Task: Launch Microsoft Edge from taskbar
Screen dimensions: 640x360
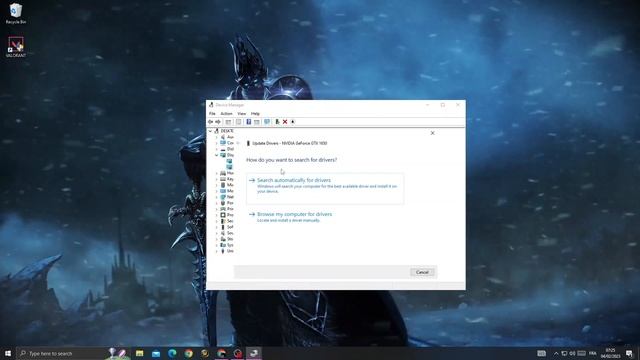Action: pyautogui.click(x=172, y=353)
